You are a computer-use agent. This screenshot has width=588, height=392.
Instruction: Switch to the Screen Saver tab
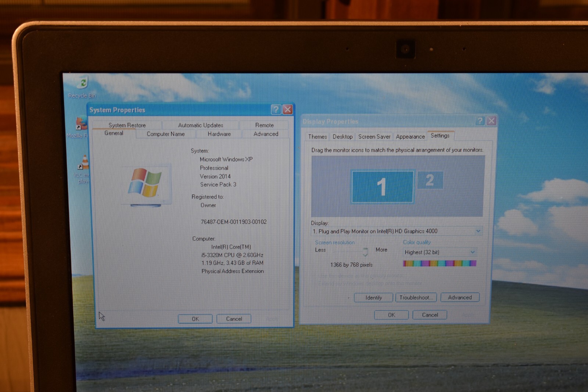[x=374, y=136]
